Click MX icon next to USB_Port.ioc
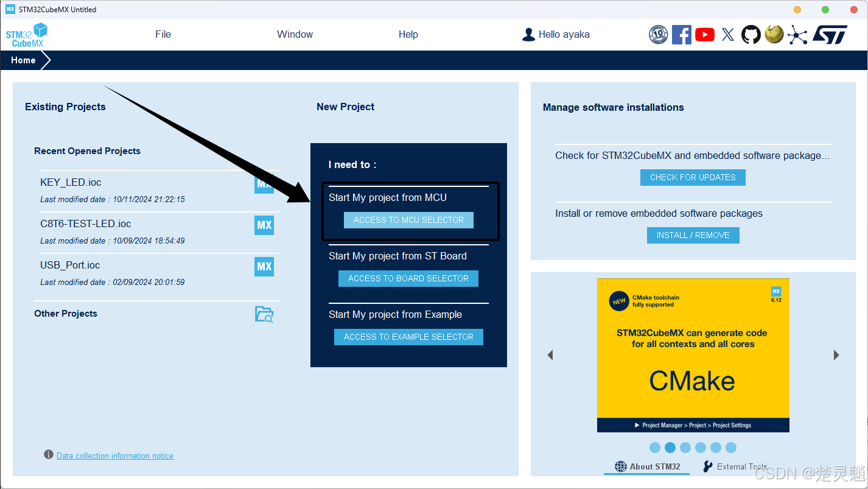Viewport: 868px width, 489px height. [264, 266]
